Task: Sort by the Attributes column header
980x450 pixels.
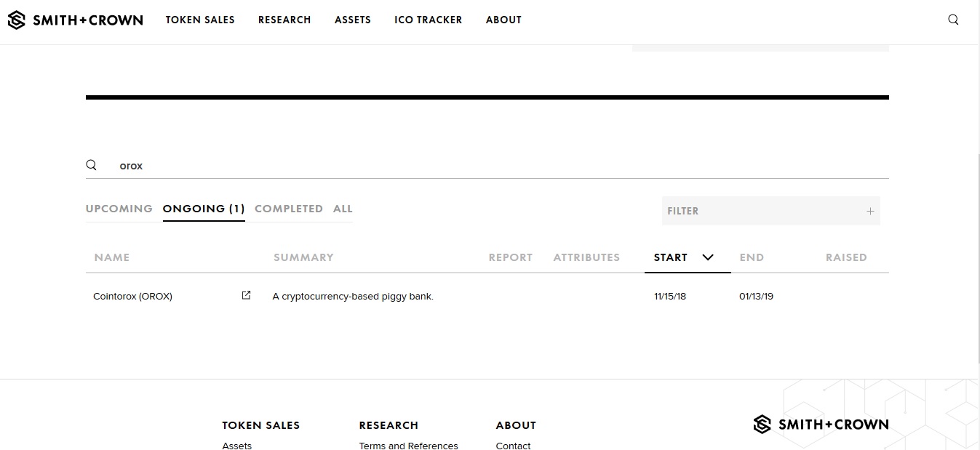Action: click(586, 257)
